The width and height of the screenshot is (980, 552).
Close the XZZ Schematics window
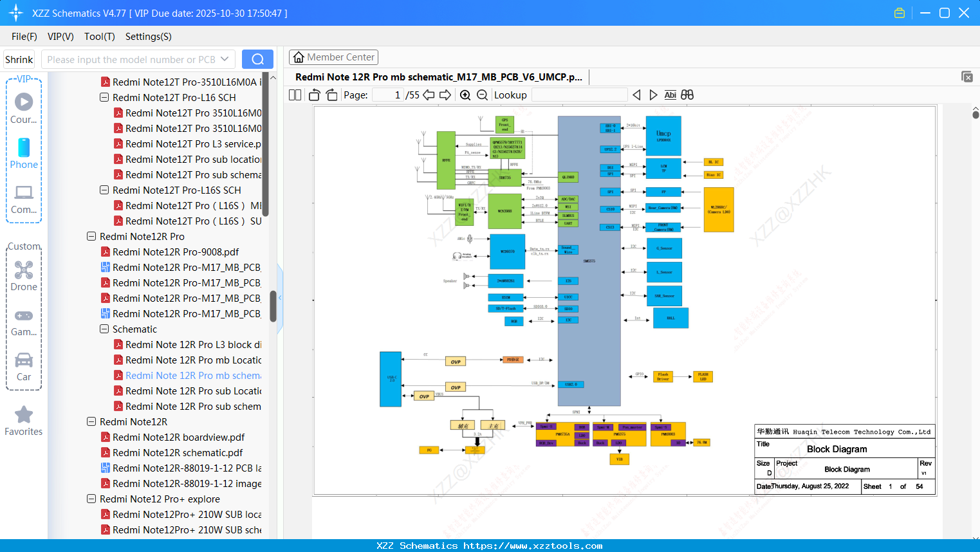[964, 13]
